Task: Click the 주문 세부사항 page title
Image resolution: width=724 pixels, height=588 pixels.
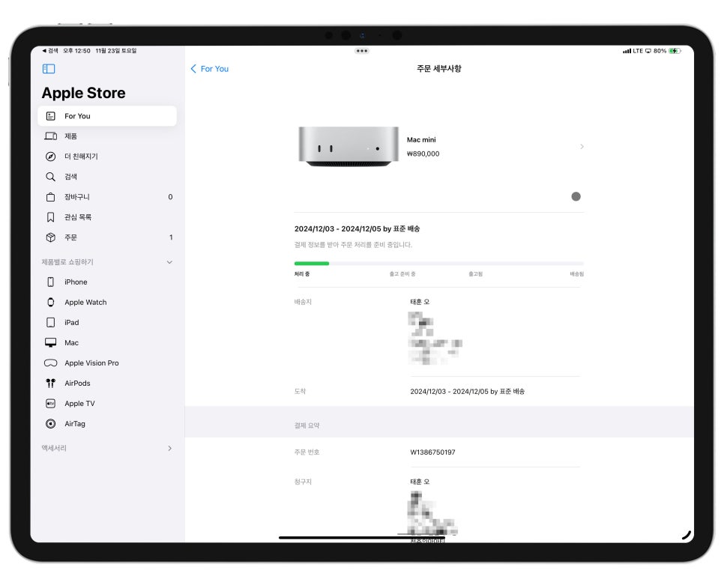Action: [438, 69]
